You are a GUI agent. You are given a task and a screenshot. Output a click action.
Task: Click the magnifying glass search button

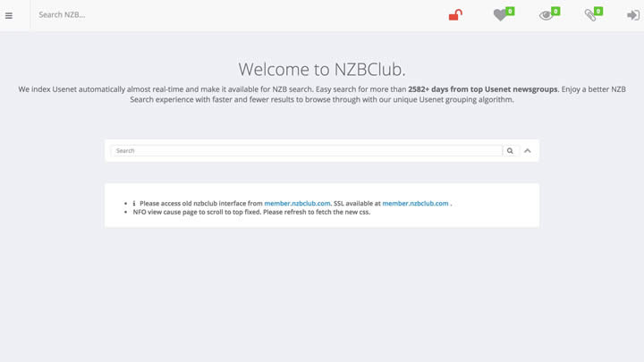coord(510,151)
